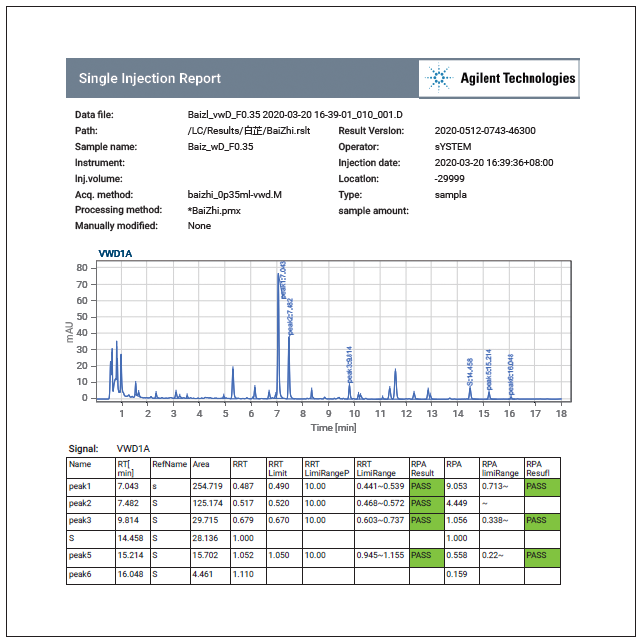Click green RRT PASS cell in peak2 row
This screenshot has height=642, width=641.
point(427,504)
